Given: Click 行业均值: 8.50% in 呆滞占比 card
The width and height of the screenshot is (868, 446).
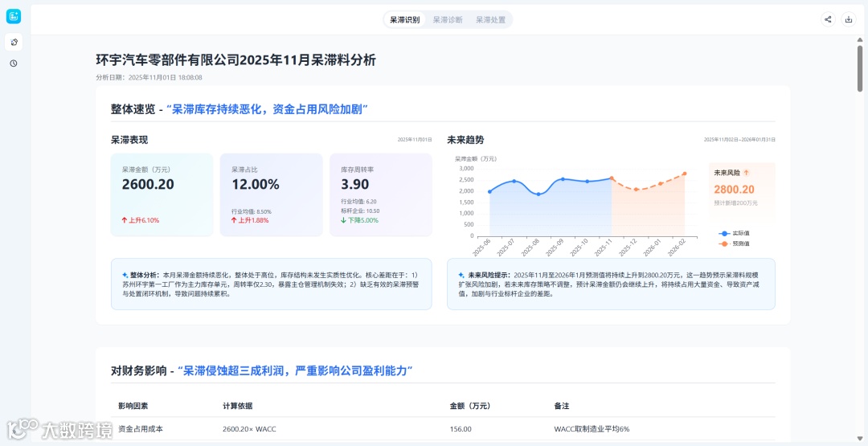Looking at the screenshot, I should (252, 212).
